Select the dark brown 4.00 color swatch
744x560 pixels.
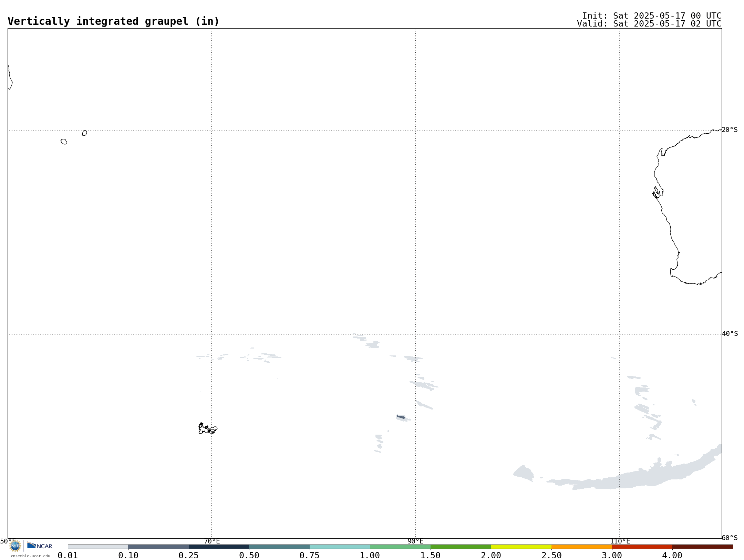[x=703, y=547]
